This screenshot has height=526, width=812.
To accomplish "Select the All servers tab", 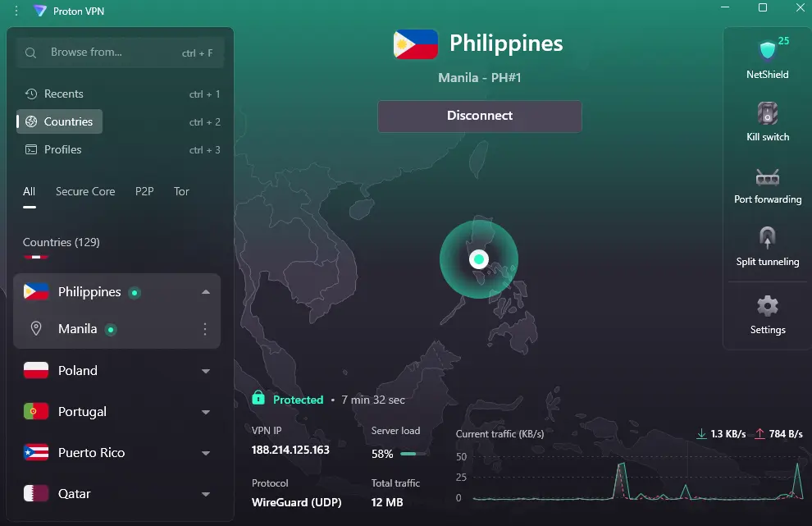I will 29,192.
